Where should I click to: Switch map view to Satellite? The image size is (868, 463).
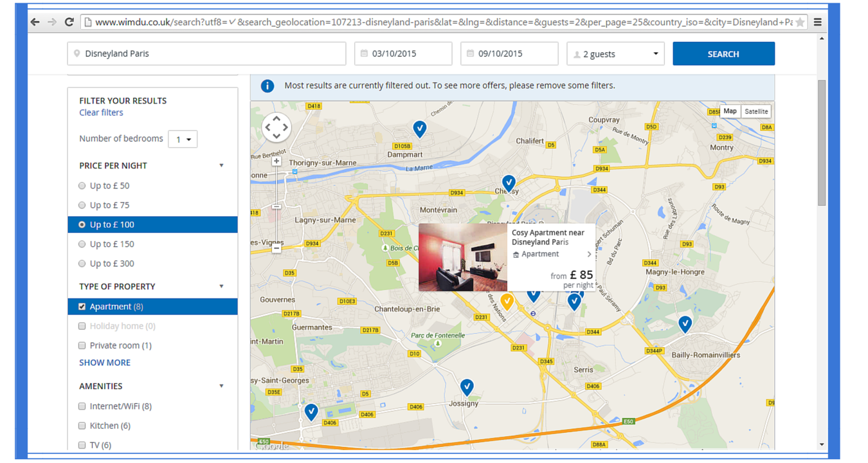[756, 111]
